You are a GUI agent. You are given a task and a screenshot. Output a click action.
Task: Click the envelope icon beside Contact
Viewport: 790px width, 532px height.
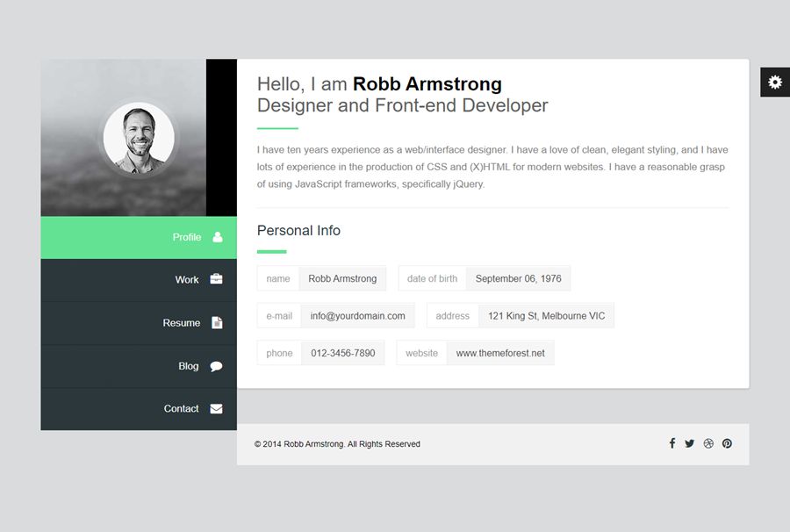pos(216,408)
